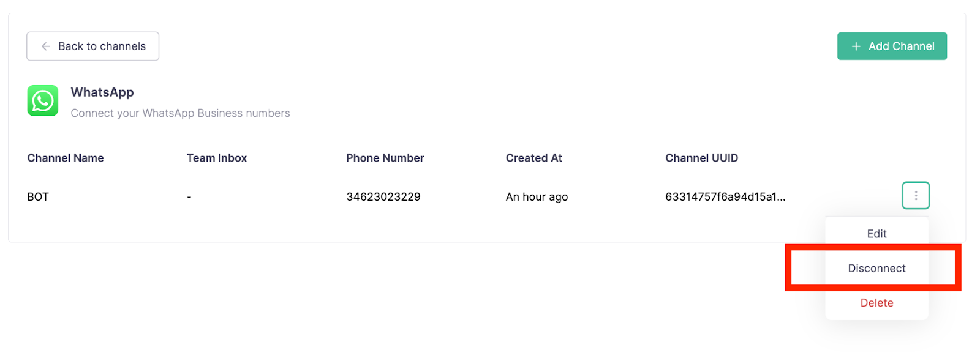This screenshot has width=980, height=353.
Task: Click the WhatsApp logo icon
Action: [x=43, y=101]
